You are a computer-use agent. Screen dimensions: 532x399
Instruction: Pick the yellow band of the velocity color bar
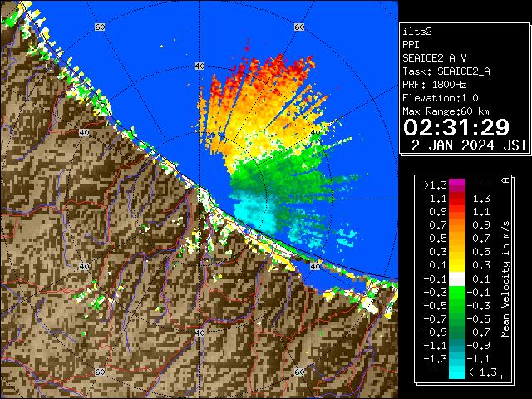(x=457, y=265)
